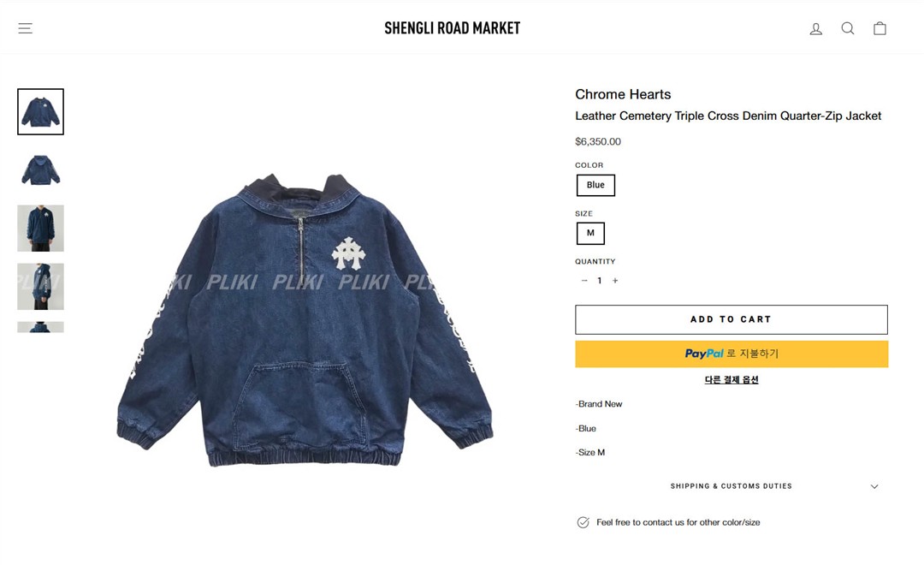The height and width of the screenshot is (565, 924).
Task: Select the Blue color option
Action: click(595, 185)
